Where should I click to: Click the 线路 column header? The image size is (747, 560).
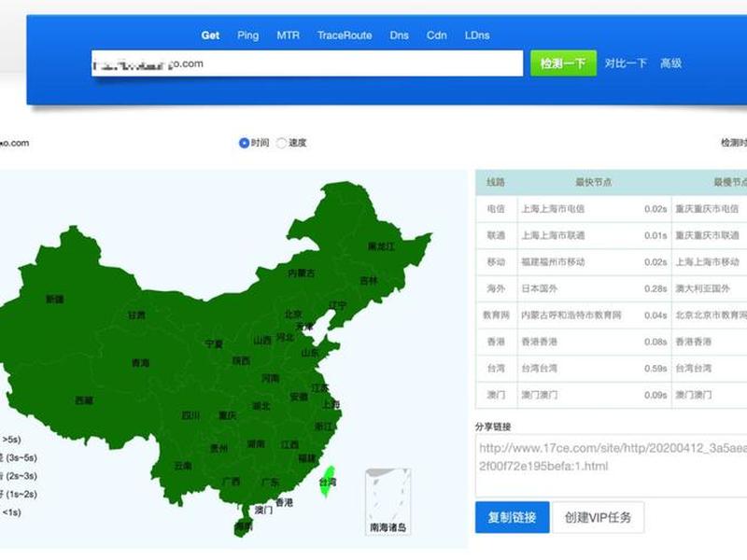tap(496, 182)
